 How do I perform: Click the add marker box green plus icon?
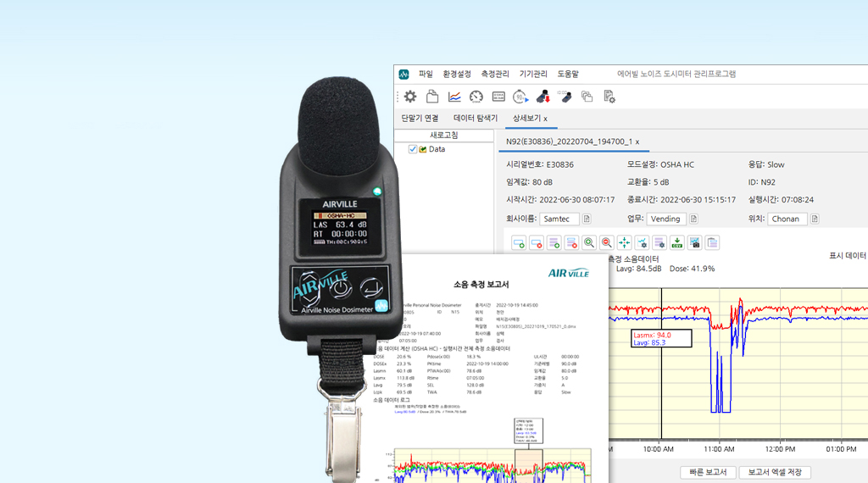coord(519,242)
